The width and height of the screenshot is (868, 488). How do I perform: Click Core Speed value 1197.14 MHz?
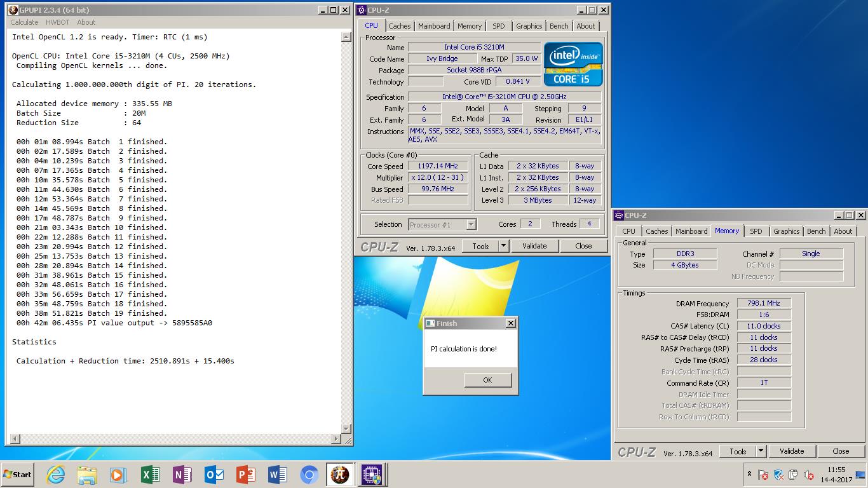(x=438, y=166)
